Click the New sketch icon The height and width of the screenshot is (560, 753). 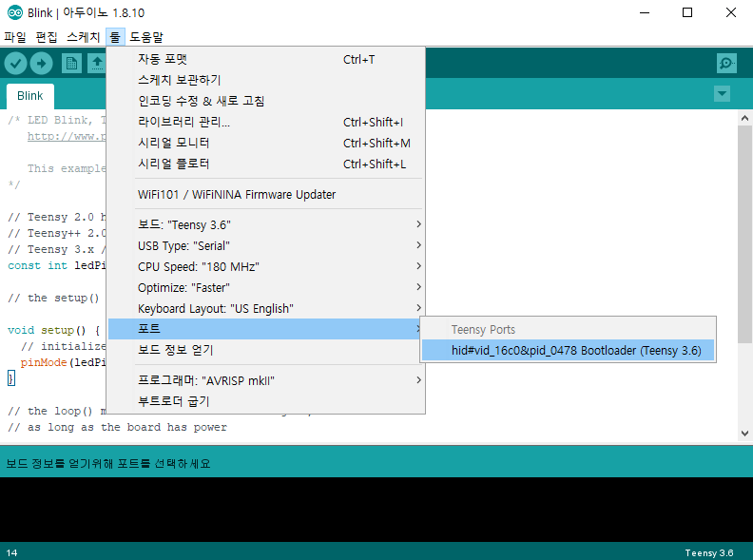(x=71, y=64)
